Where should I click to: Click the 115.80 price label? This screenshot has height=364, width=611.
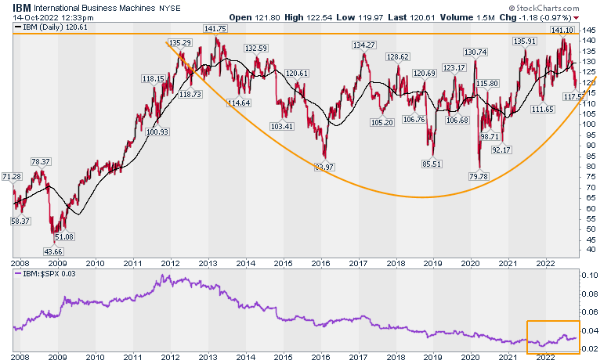(487, 83)
